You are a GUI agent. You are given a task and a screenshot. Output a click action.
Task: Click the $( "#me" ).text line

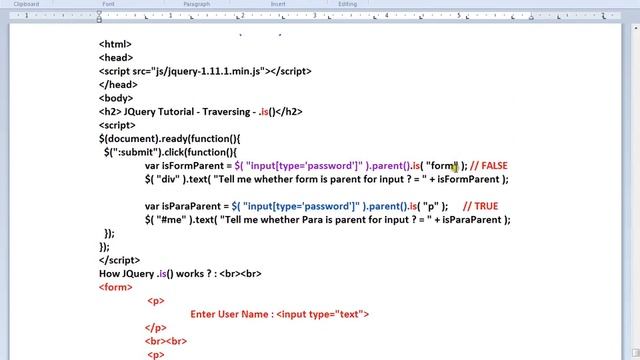327,220
